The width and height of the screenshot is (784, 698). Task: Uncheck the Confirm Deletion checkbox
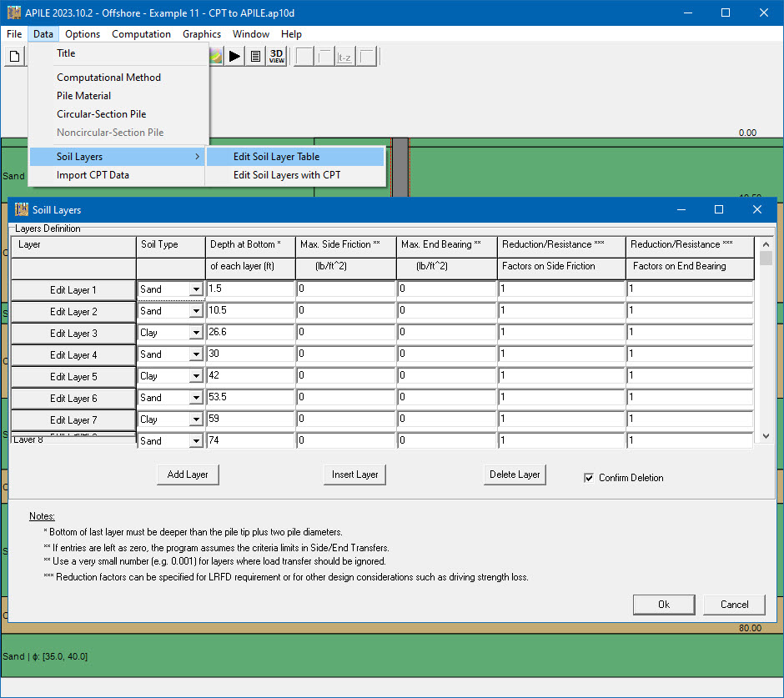(x=589, y=478)
